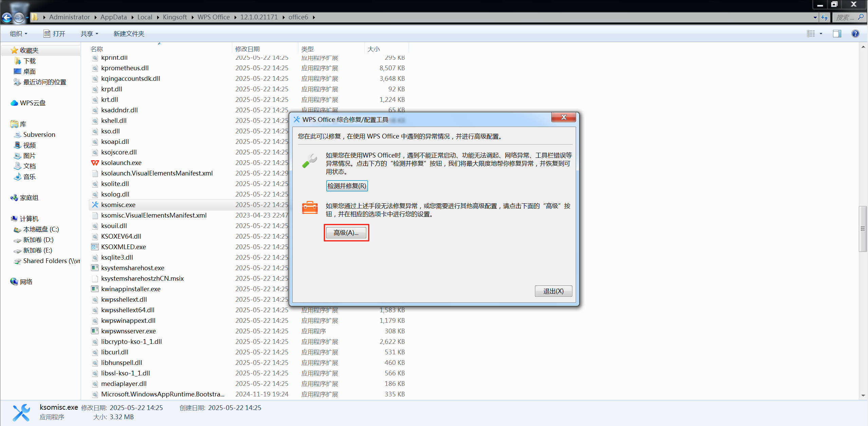Select libcrypto-kso-1_1.dll file

pos(131,341)
